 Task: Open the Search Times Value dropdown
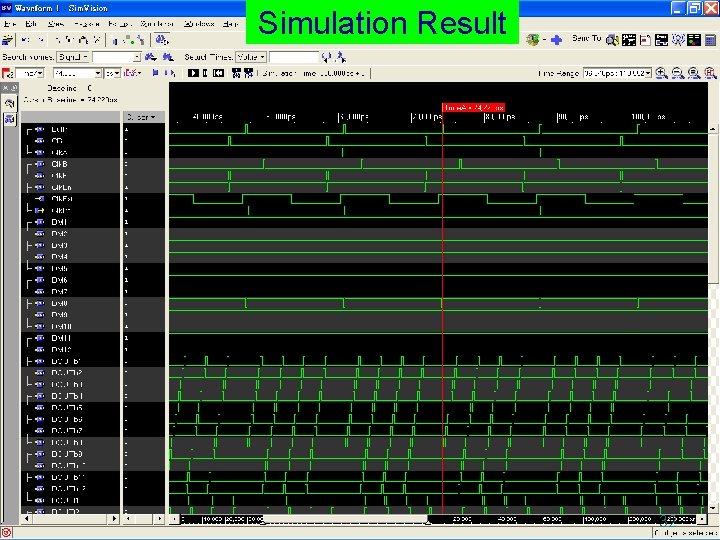[251, 57]
